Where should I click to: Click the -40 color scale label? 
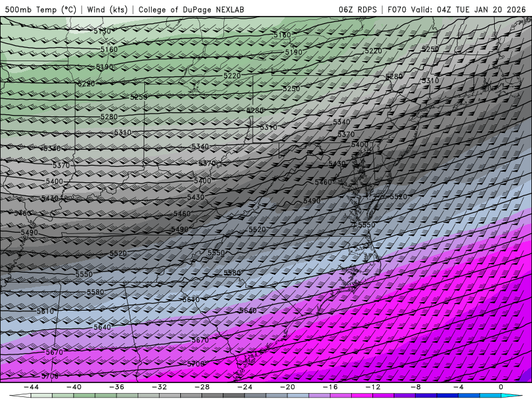[x=74, y=387]
